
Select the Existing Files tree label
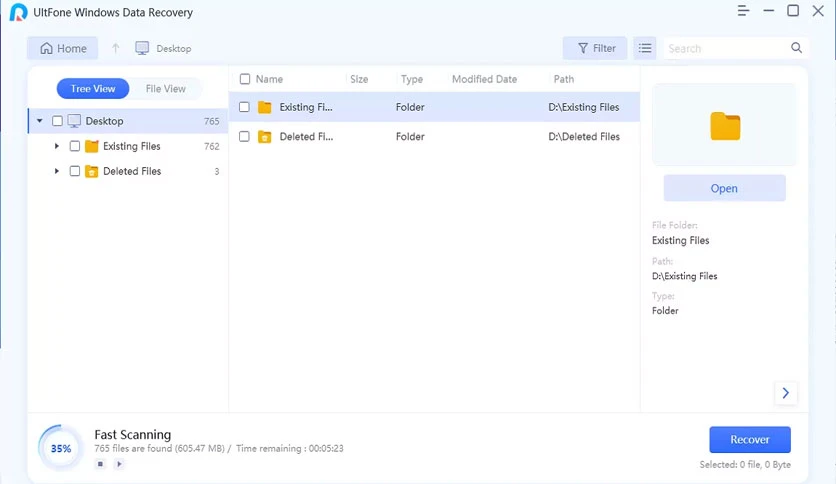click(x=132, y=146)
